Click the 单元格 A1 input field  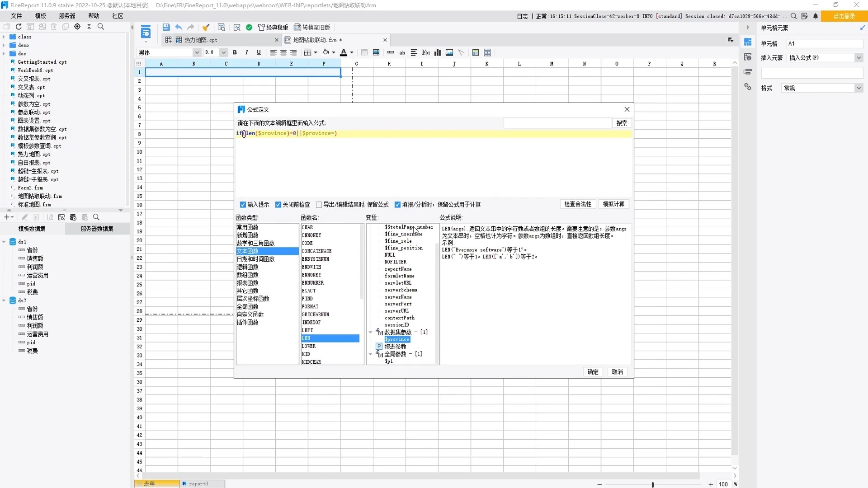[x=825, y=43]
